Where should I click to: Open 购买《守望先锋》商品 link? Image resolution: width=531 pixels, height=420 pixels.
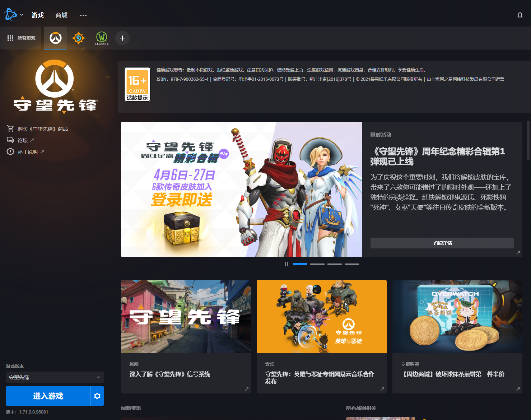coord(42,129)
